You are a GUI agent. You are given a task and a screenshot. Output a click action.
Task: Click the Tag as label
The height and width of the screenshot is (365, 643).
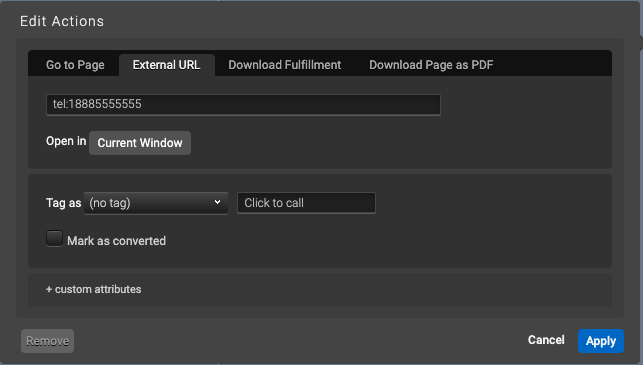point(64,203)
